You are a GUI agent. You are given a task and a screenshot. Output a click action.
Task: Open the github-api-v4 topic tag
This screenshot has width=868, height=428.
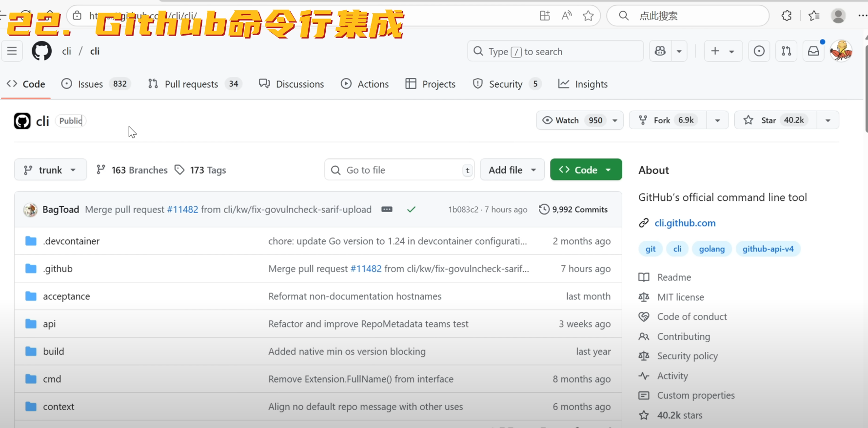click(x=768, y=249)
